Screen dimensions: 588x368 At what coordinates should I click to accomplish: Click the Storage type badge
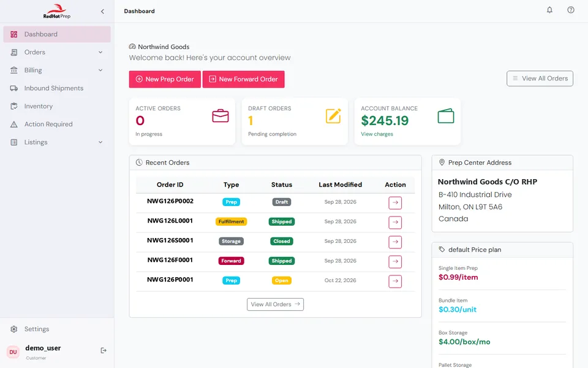(231, 241)
